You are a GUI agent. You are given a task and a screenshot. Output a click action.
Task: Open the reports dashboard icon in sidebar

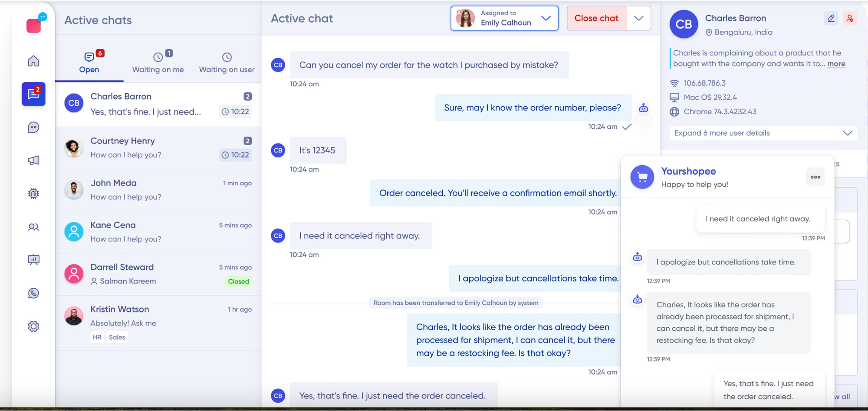33,260
